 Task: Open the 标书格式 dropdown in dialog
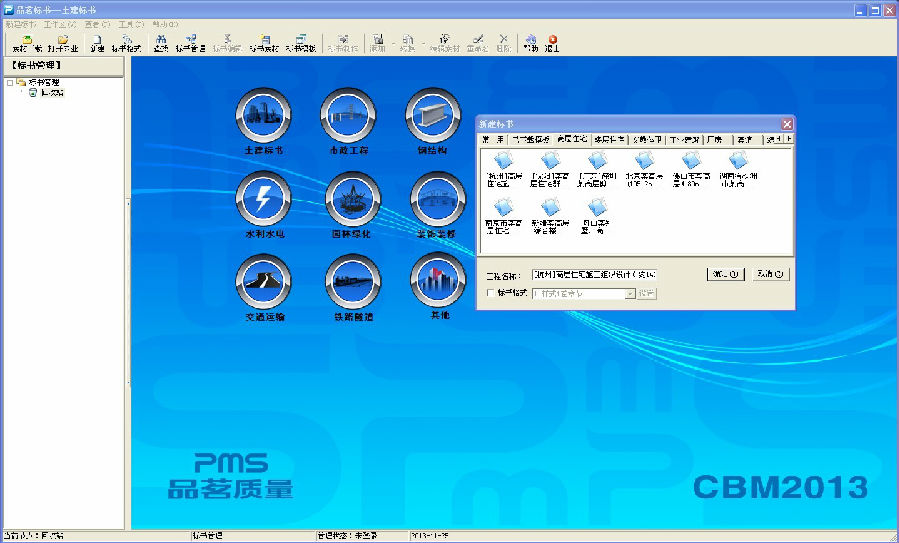[x=630, y=294]
